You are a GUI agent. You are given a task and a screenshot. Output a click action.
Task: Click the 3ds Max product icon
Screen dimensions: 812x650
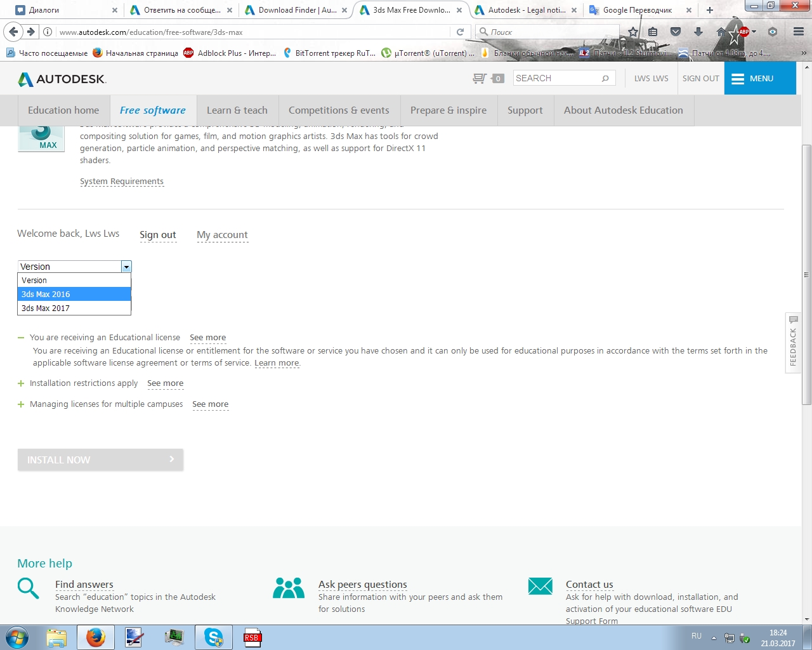point(41,139)
